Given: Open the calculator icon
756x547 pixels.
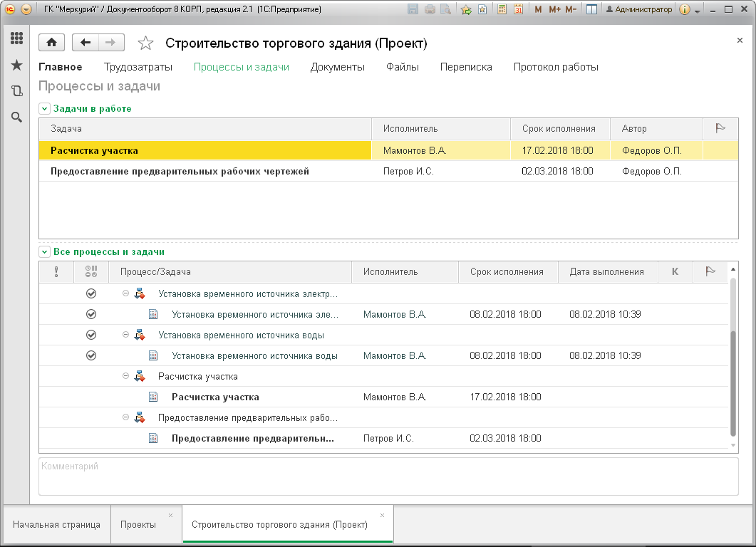Looking at the screenshot, I should coord(502,9).
